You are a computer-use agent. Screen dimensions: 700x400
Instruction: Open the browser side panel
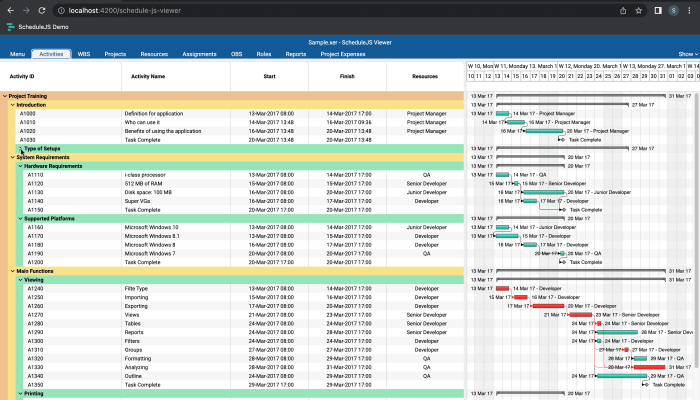[x=658, y=10]
